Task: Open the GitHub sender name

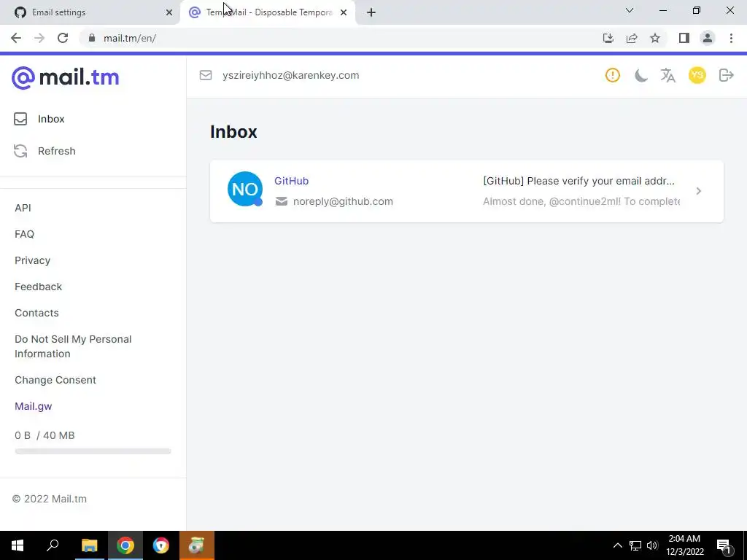Action: click(292, 181)
